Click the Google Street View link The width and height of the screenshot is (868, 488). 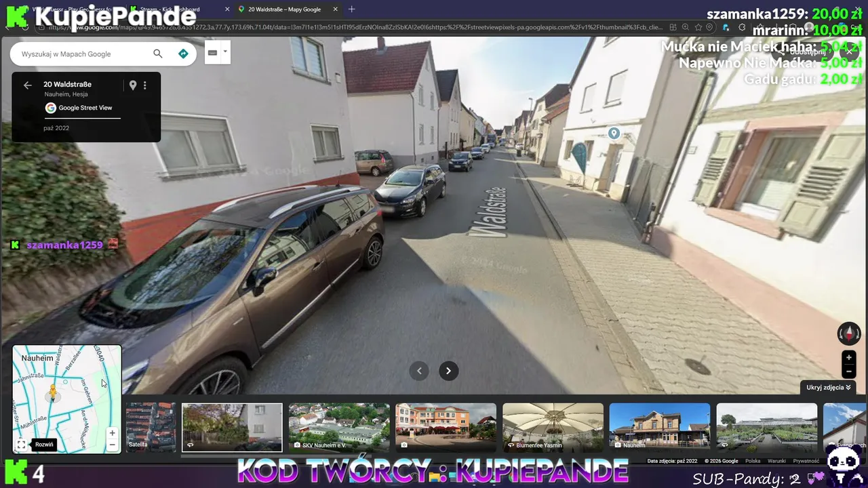point(85,108)
